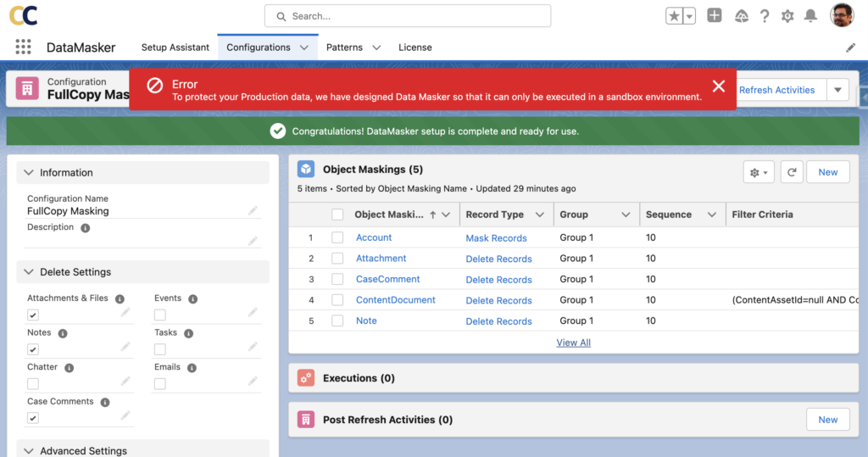
Task: Collapse the Delete Settings section
Action: (28, 272)
